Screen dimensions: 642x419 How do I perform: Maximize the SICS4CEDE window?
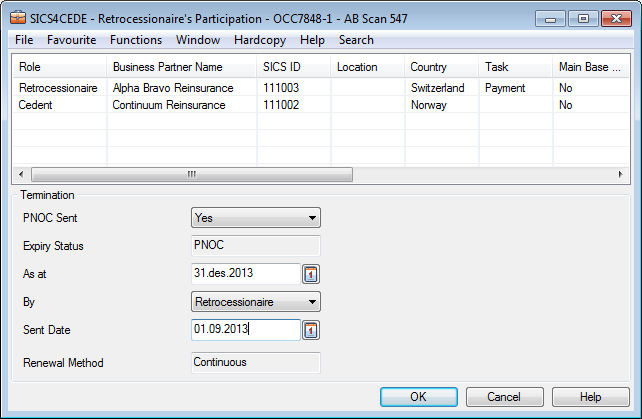tap(583, 19)
